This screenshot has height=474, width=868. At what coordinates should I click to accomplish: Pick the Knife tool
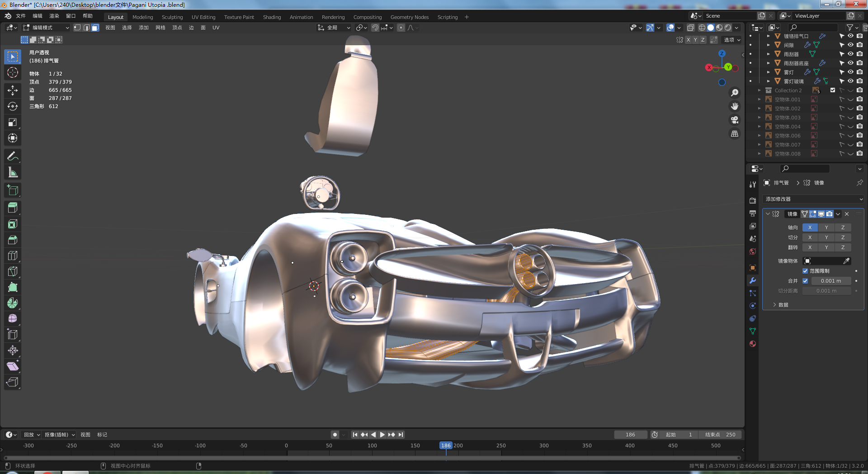[13, 271]
